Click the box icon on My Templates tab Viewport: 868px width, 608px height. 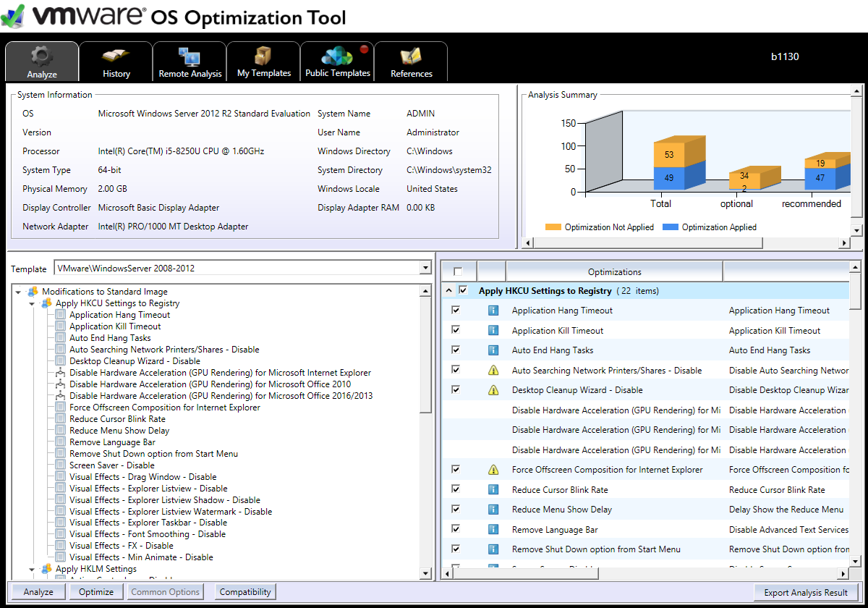click(x=263, y=56)
